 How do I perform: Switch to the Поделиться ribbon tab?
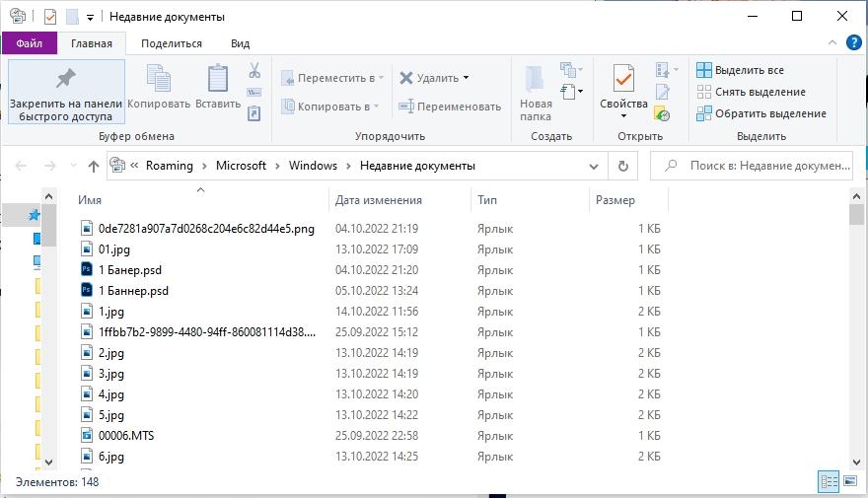[x=172, y=43]
